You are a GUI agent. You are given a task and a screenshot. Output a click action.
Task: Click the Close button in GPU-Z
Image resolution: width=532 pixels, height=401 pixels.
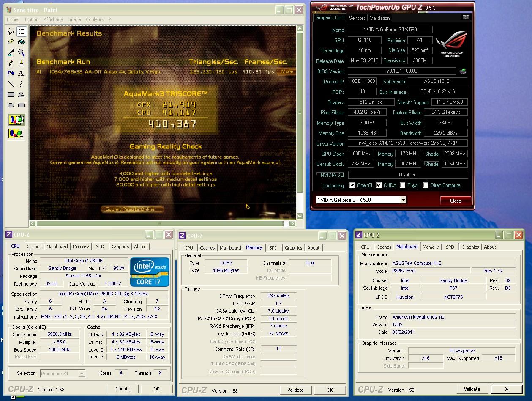coord(456,201)
